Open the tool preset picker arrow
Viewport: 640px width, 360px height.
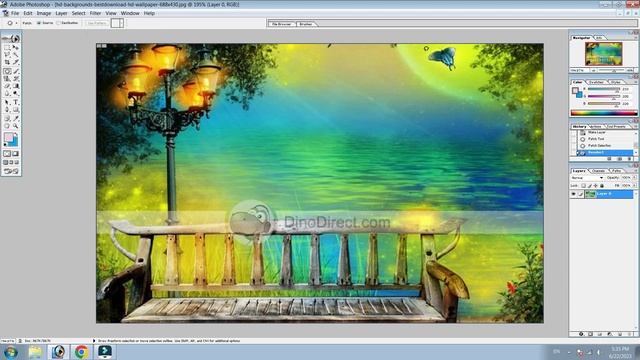tap(16, 23)
